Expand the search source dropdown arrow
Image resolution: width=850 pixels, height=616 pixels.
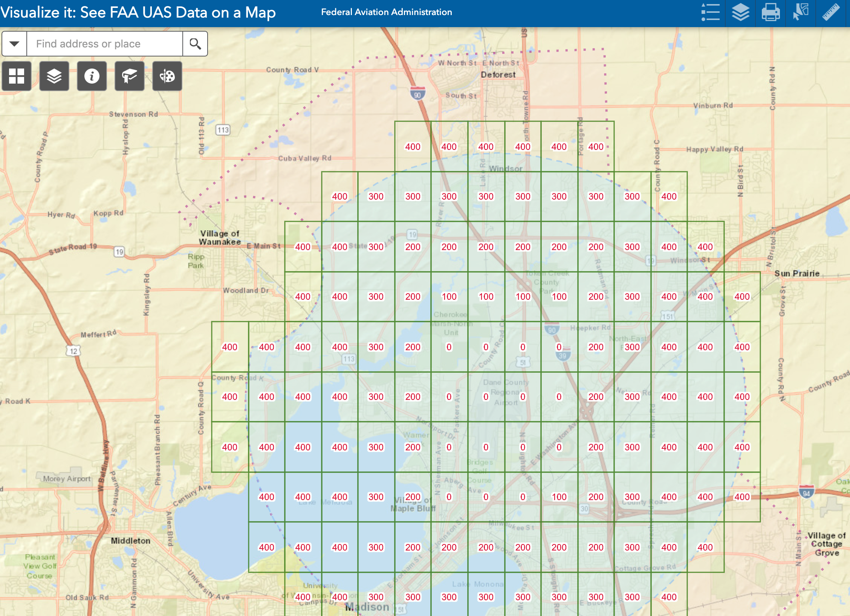click(x=14, y=44)
